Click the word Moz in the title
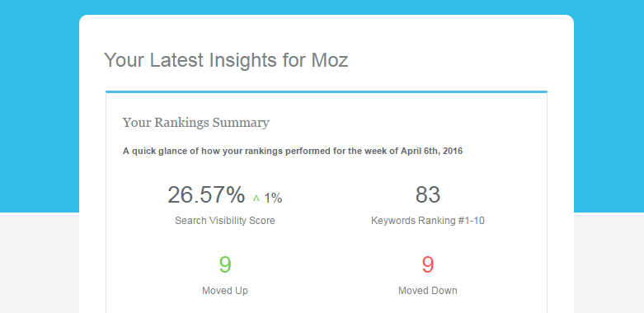The height and width of the screenshot is (313, 644). 330,60
